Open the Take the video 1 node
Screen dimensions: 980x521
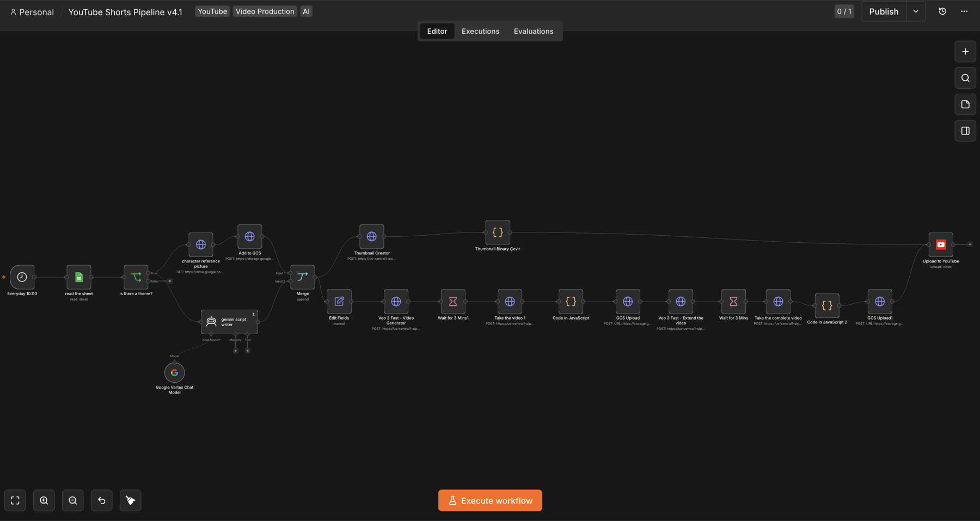click(510, 301)
